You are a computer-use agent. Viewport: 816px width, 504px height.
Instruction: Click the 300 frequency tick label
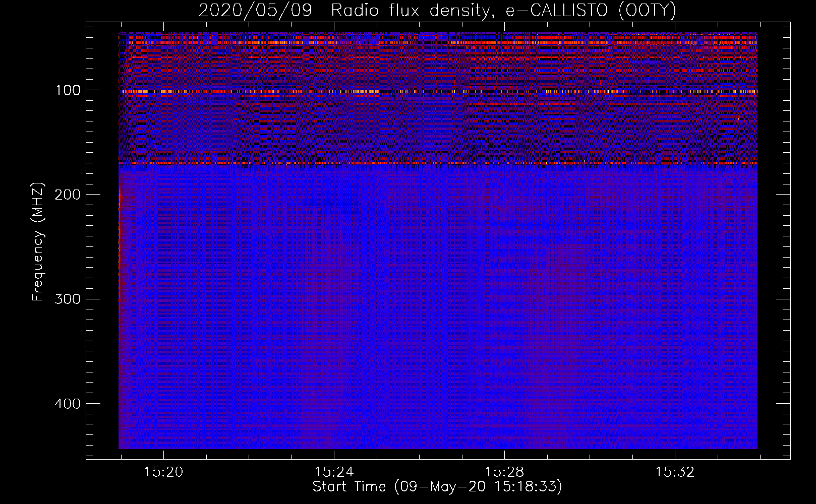(x=67, y=299)
